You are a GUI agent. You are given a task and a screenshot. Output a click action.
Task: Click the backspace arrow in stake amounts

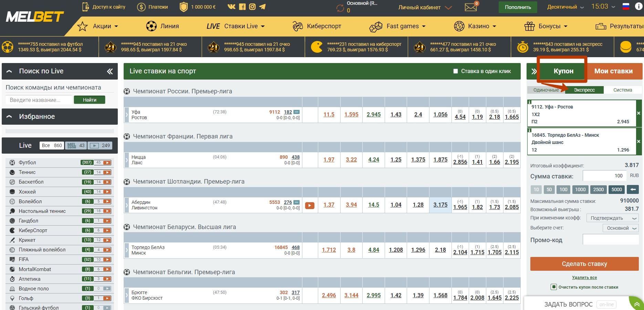point(633,189)
